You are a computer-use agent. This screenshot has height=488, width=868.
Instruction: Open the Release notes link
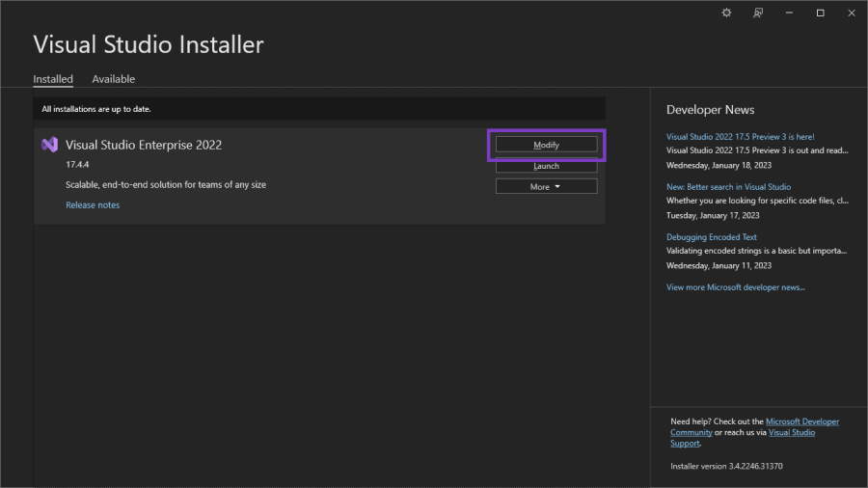93,204
